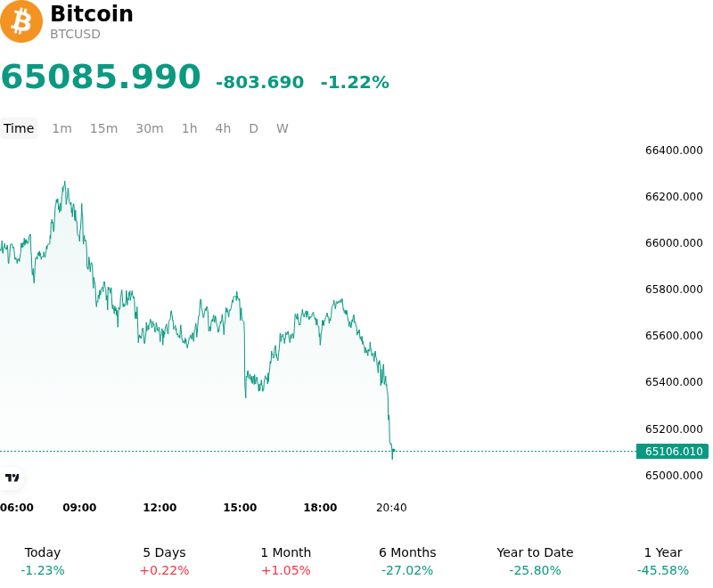
Task: Show the 1 Year performance range
Action: [x=663, y=561]
